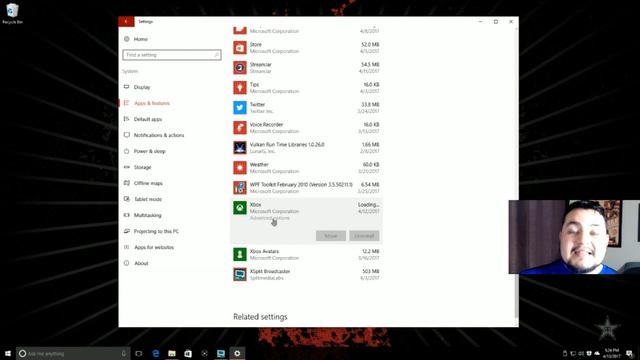Go back with the red back arrow

[x=126, y=21]
